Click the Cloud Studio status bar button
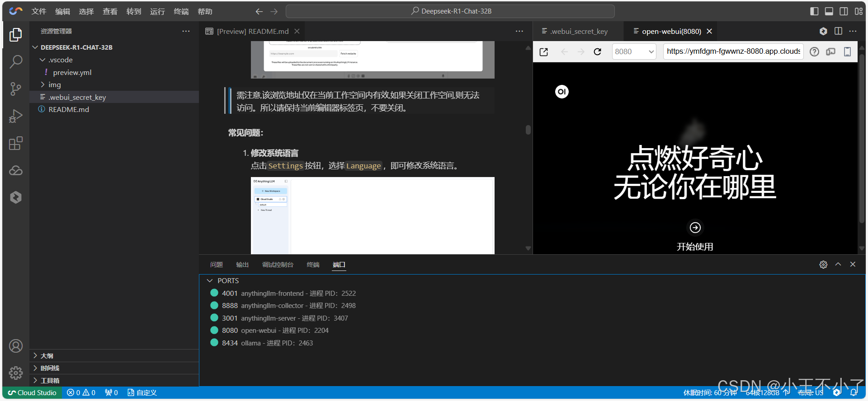The height and width of the screenshot is (401, 868). click(x=32, y=393)
